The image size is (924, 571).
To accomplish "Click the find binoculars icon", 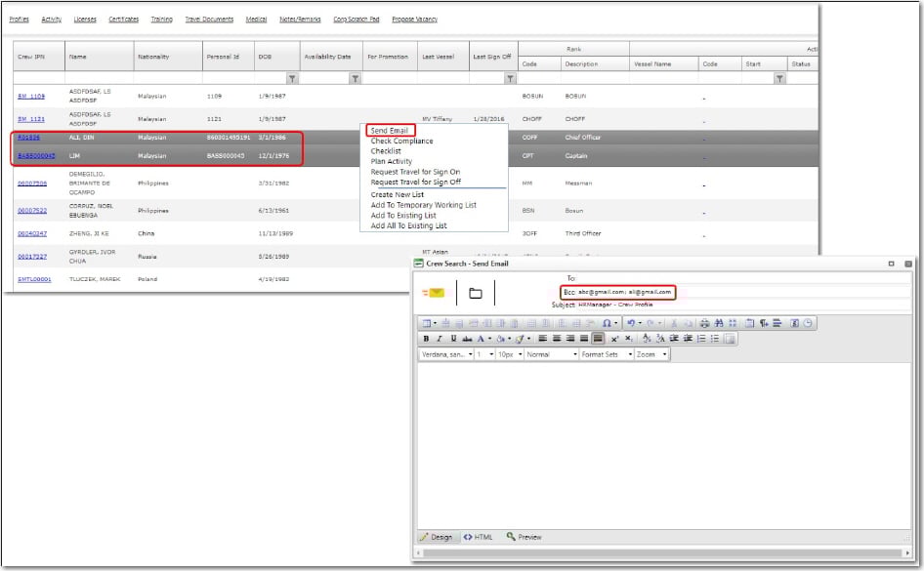I will pos(719,323).
